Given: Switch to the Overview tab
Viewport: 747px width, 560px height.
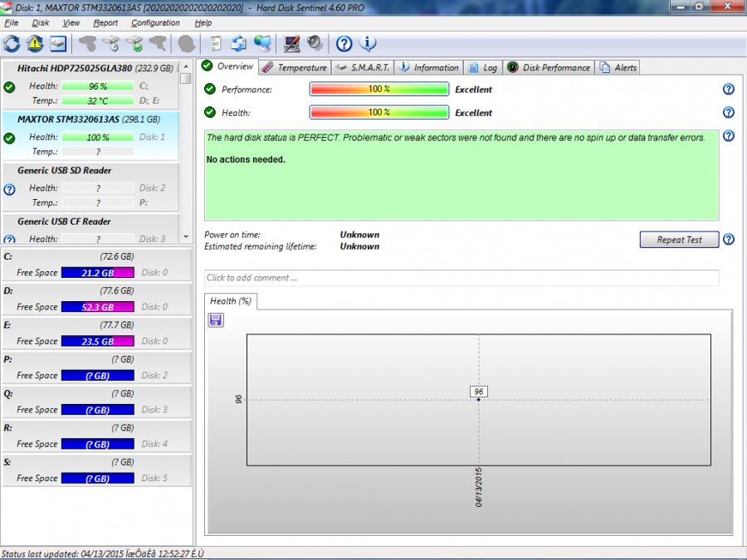Looking at the screenshot, I should 227,66.
